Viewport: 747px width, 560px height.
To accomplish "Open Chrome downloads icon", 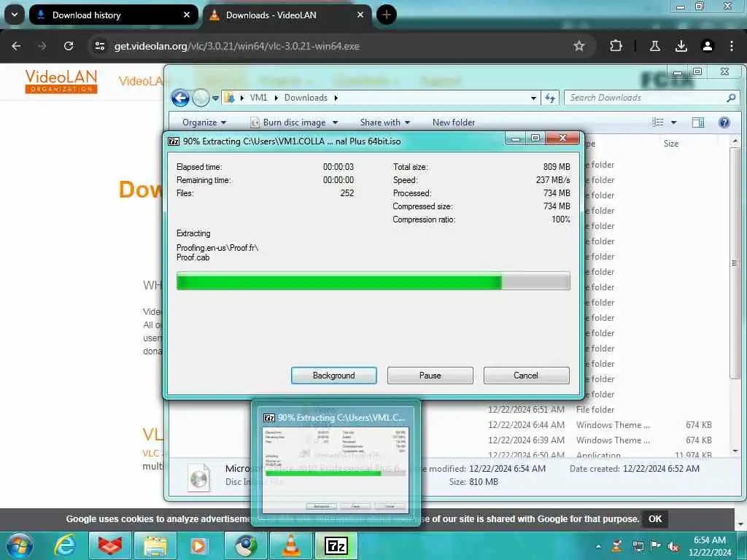I will coord(681,46).
